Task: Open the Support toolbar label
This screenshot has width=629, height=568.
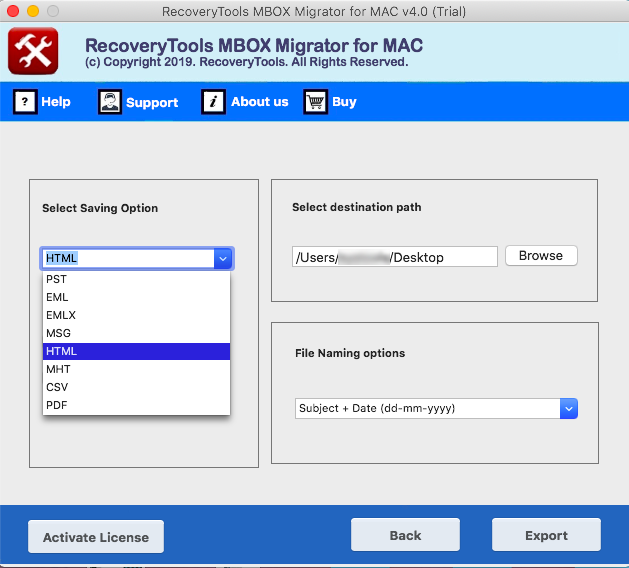Action: coord(152,103)
